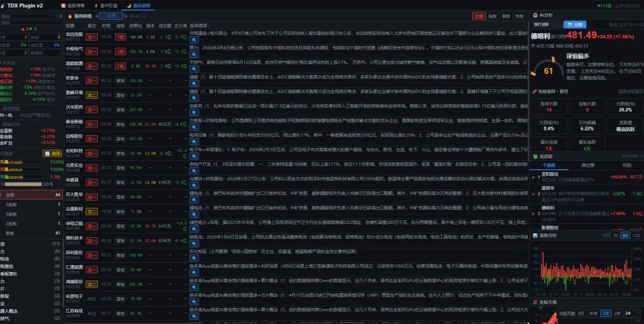
Task: Select 3连板 category in left list
Action: (32, 214)
